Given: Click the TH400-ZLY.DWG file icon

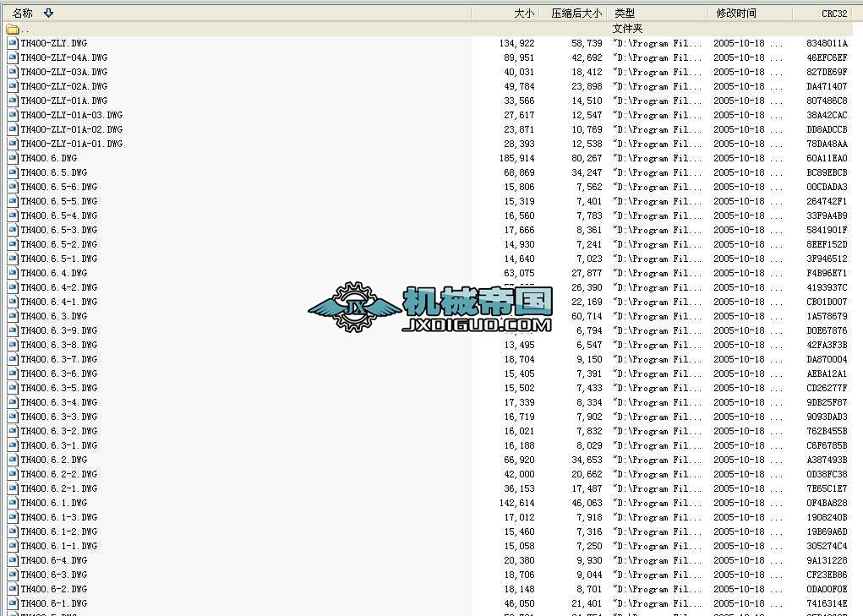Looking at the screenshot, I should tap(12, 43).
